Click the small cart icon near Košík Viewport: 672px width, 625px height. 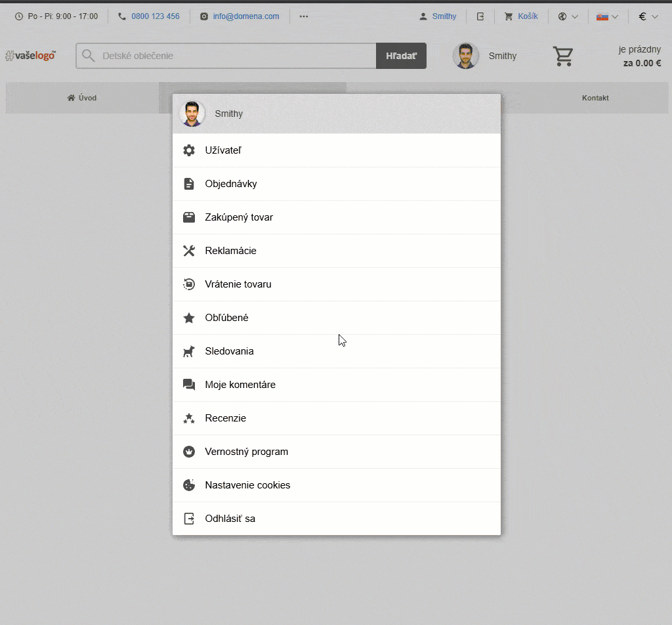(509, 16)
